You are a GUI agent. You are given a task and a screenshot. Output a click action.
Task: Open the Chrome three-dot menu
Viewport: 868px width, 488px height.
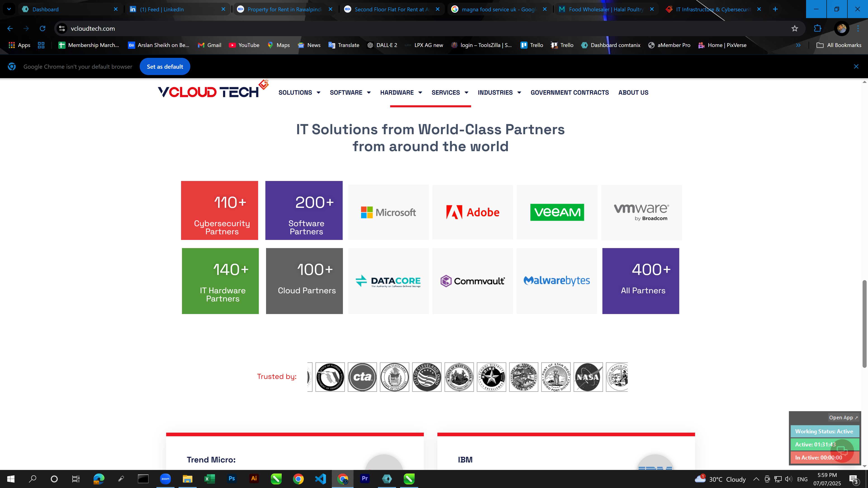(858, 29)
